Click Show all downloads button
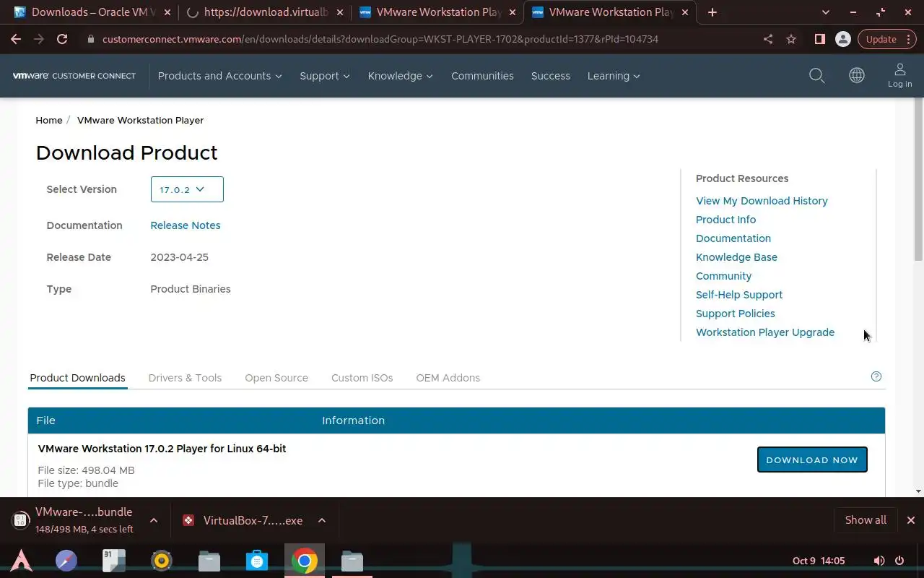The height and width of the screenshot is (578, 924). [866, 520]
